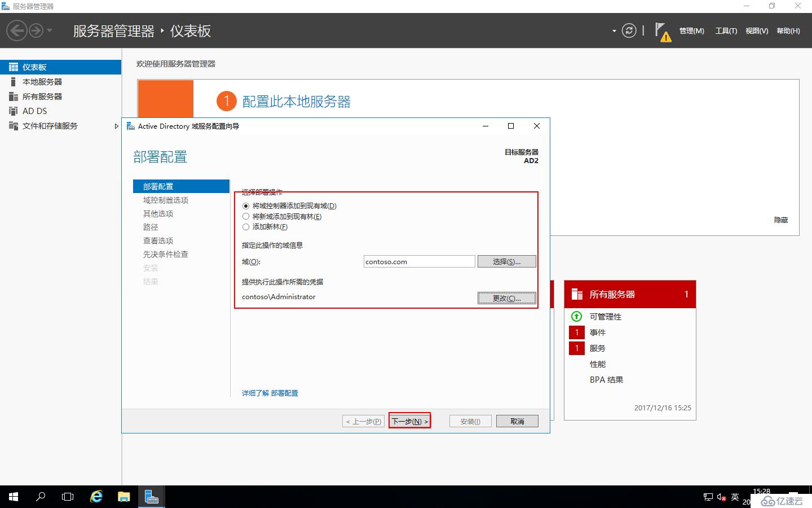The height and width of the screenshot is (508, 812).
Task: Open File Explorer from taskbar
Action: [123, 497]
